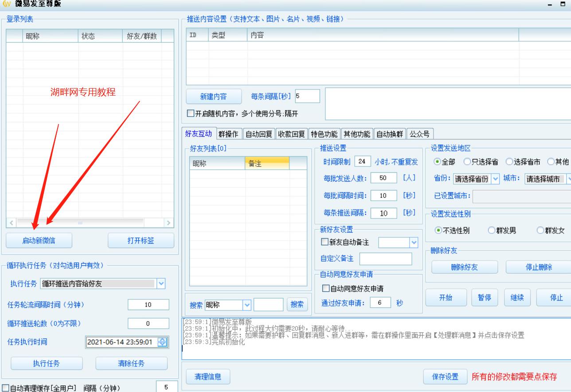The height and width of the screenshot is (392, 571).
Task: Click the 保存设置 button
Action: 446,377
